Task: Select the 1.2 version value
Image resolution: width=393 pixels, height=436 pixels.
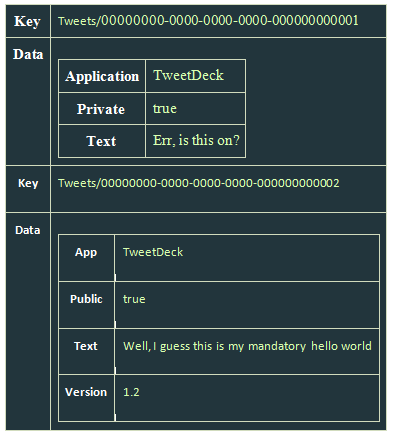Action: click(131, 392)
